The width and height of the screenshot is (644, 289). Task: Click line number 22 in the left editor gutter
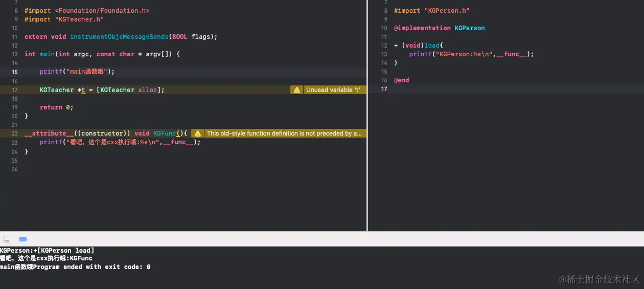(x=14, y=134)
